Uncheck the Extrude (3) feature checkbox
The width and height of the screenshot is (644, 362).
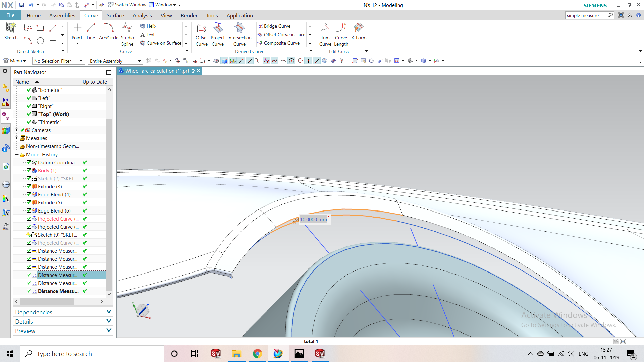(x=29, y=186)
